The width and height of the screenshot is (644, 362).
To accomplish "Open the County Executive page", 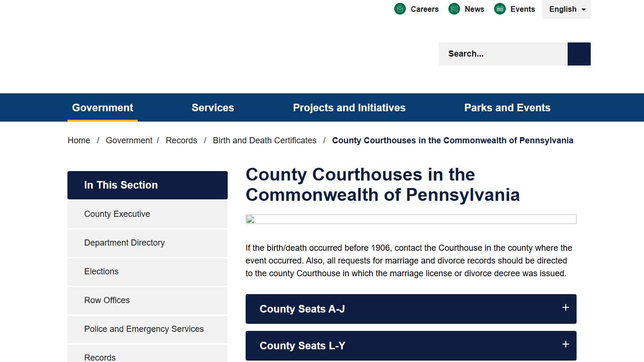I will (117, 214).
